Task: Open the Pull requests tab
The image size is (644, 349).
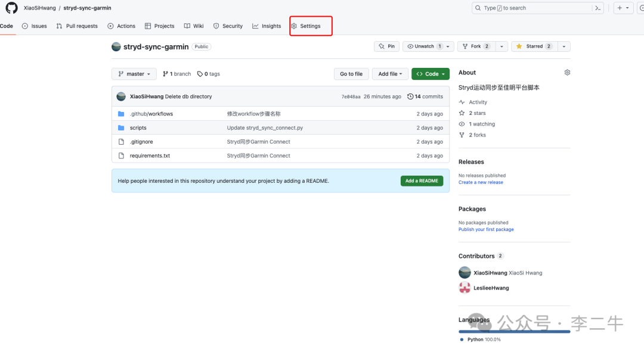Action: tap(77, 26)
